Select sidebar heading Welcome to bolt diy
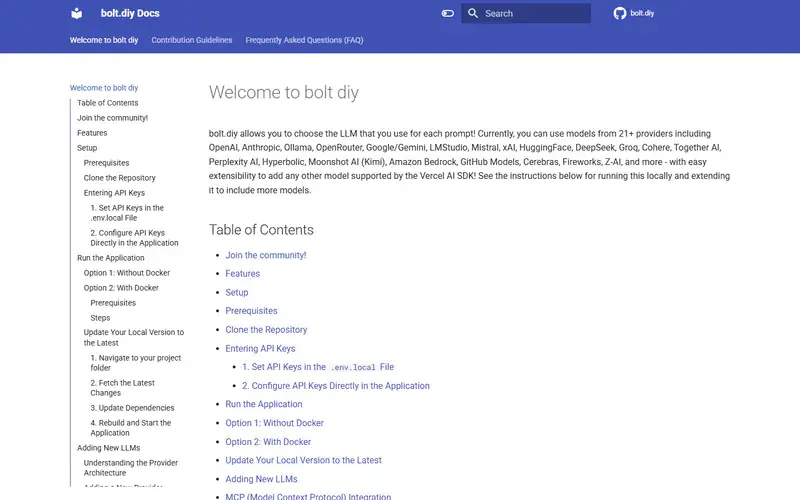The image size is (800, 500). coord(104,88)
